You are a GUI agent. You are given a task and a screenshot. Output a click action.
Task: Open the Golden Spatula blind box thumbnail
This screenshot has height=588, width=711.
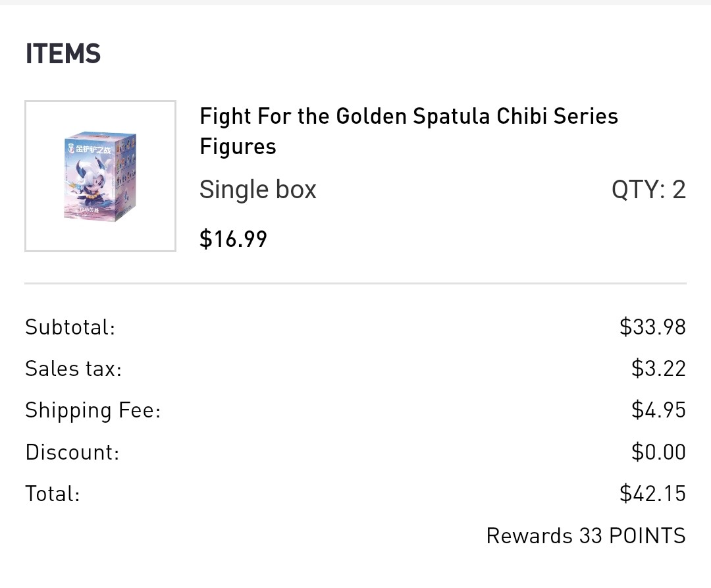coord(100,176)
